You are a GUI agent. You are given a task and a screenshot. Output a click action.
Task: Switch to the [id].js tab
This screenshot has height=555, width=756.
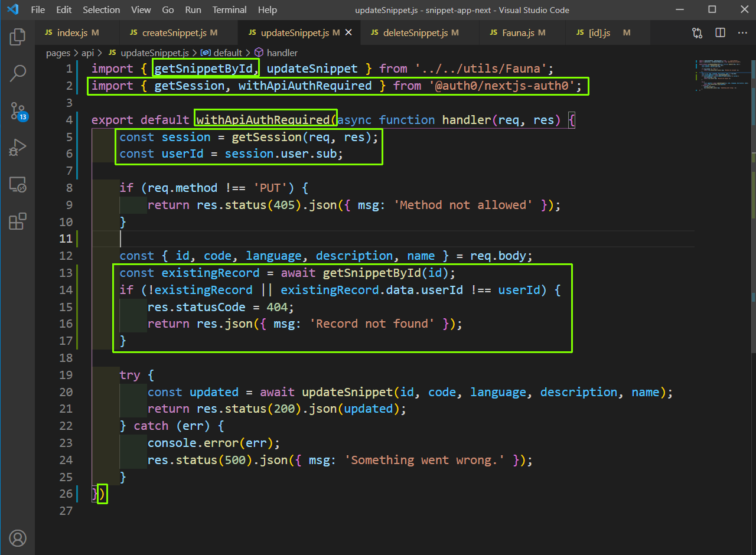point(609,33)
